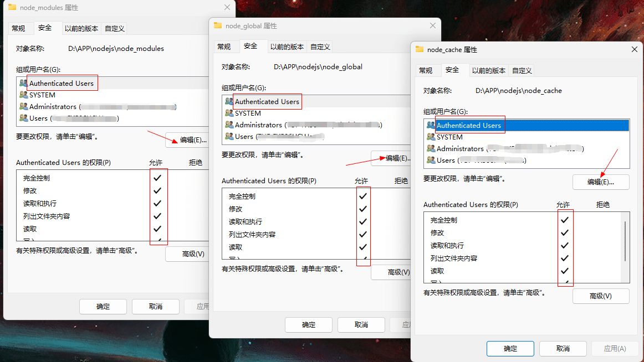Click the Administrators group icon in node_cache list
The height and width of the screenshot is (362, 644).
(x=431, y=149)
